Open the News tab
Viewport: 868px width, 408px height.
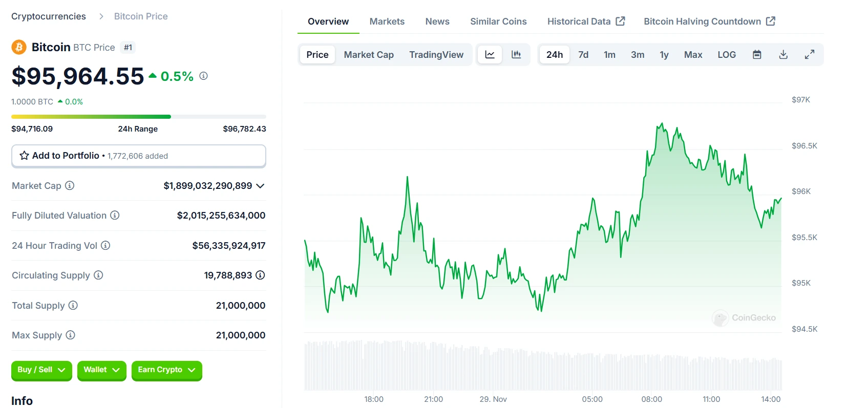[437, 22]
